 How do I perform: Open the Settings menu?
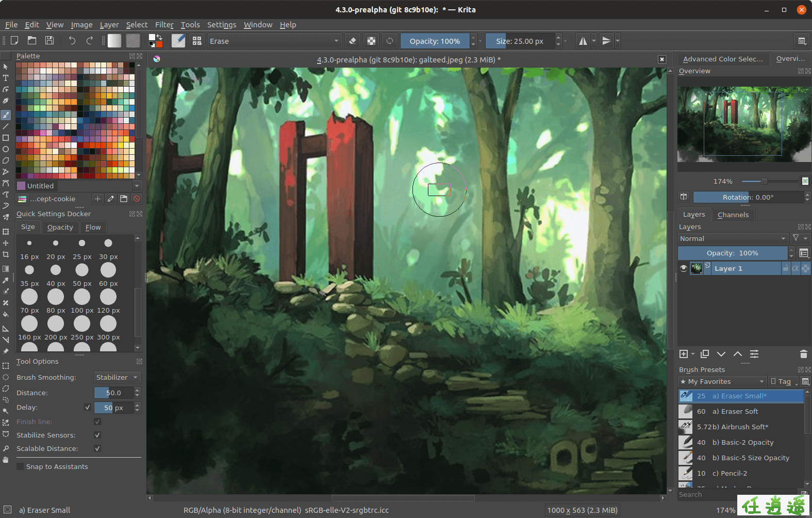click(222, 25)
